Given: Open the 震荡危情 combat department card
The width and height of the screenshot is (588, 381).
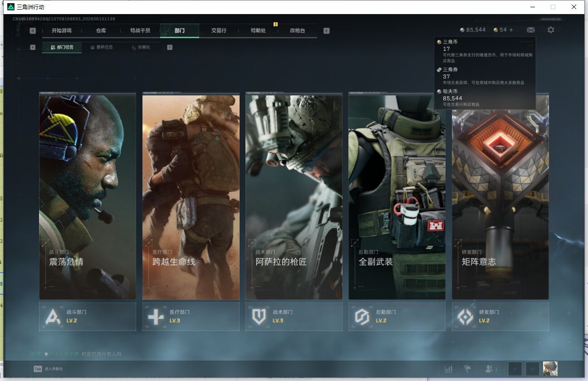Looking at the screenshot, I should pos(88,197).
